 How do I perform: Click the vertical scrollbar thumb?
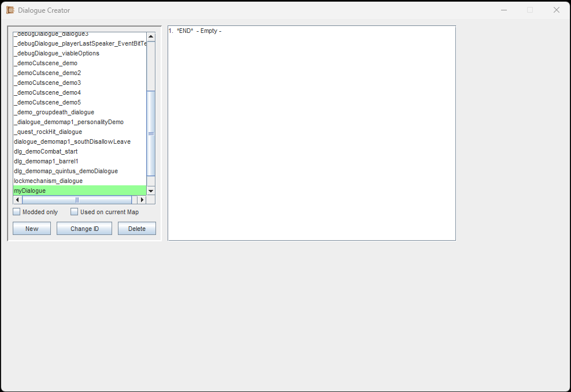tap(151, 133)
